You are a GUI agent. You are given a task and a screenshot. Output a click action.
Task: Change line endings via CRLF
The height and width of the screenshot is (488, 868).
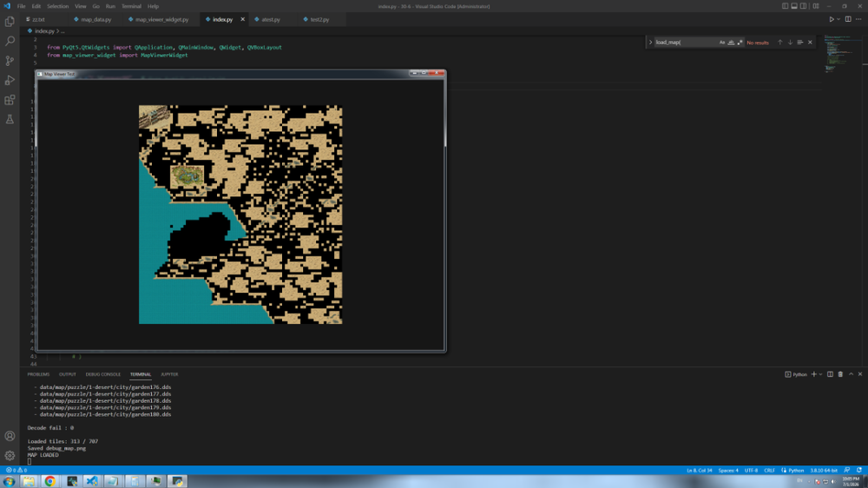pos(769,471)
